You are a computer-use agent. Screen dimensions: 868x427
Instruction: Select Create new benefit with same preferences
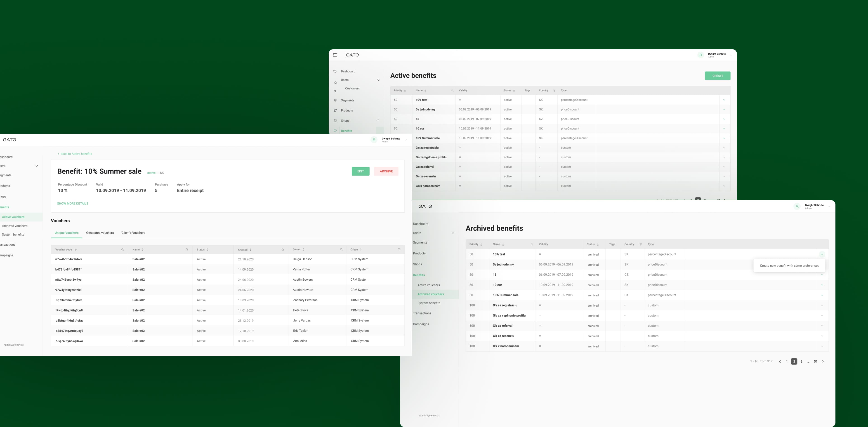pyautogui.click(x=789, y=266)
